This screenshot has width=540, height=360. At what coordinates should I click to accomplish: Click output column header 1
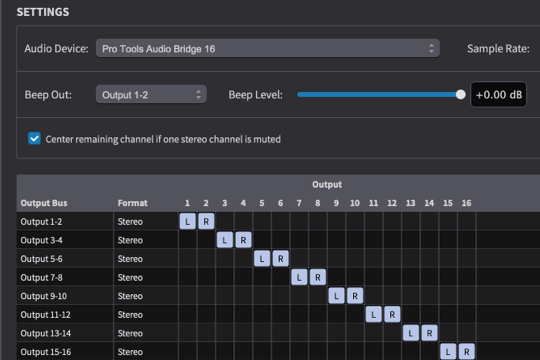click(187, 203)
